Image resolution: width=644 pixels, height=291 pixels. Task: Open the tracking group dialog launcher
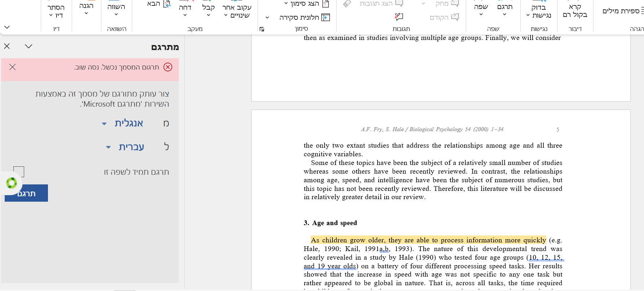click(x=262, y=29)
